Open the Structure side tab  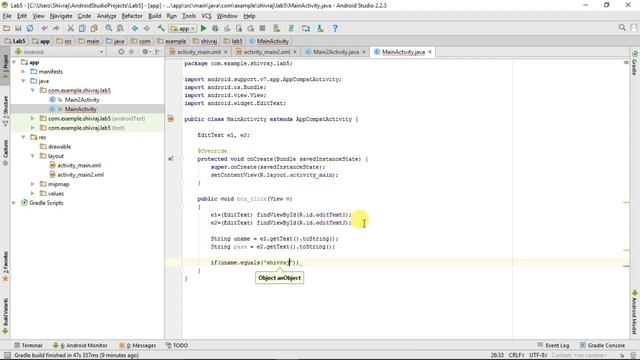click(x=5, y=110)
